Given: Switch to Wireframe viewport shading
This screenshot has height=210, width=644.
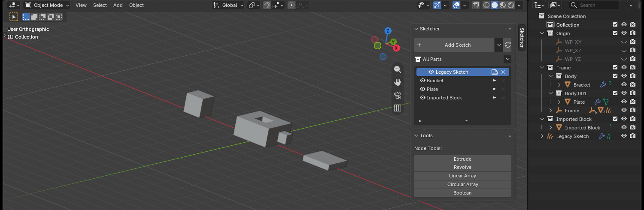Looking at the screenshot, I should [486, 5].
